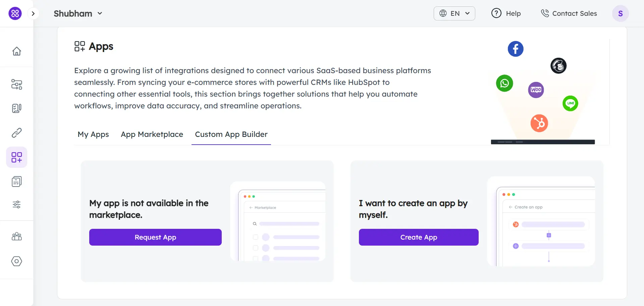Open the Team members icon in sidebar
Image resolution: width=644 pixels, height=306 pixels.
pyautogui.click(x=16, y=237)
